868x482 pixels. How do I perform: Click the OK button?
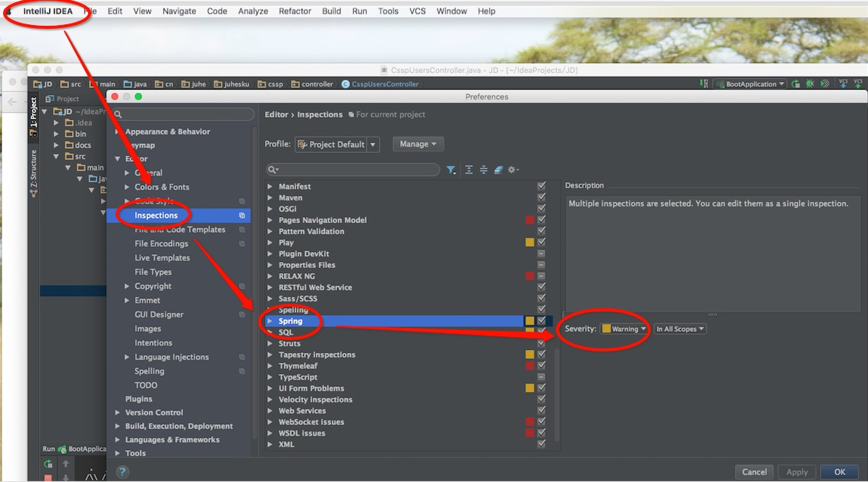click(x=840, y=472)
